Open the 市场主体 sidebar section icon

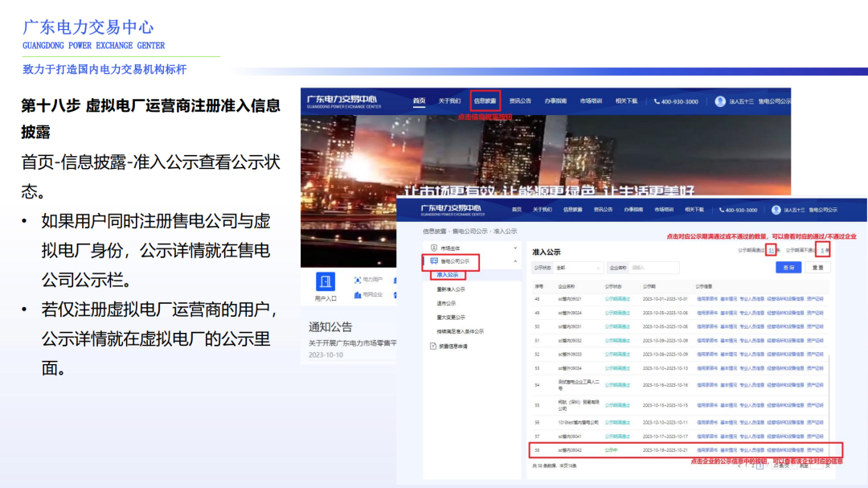pos(432,247)
